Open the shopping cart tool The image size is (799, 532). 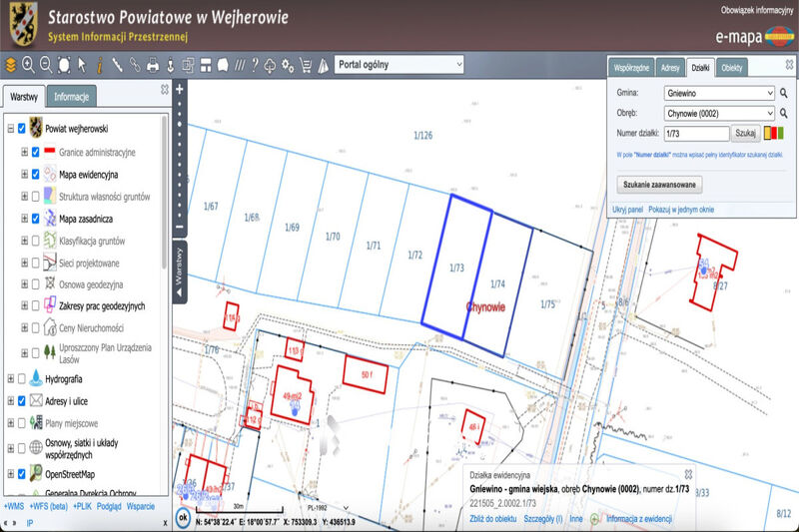tap(306, 65)
